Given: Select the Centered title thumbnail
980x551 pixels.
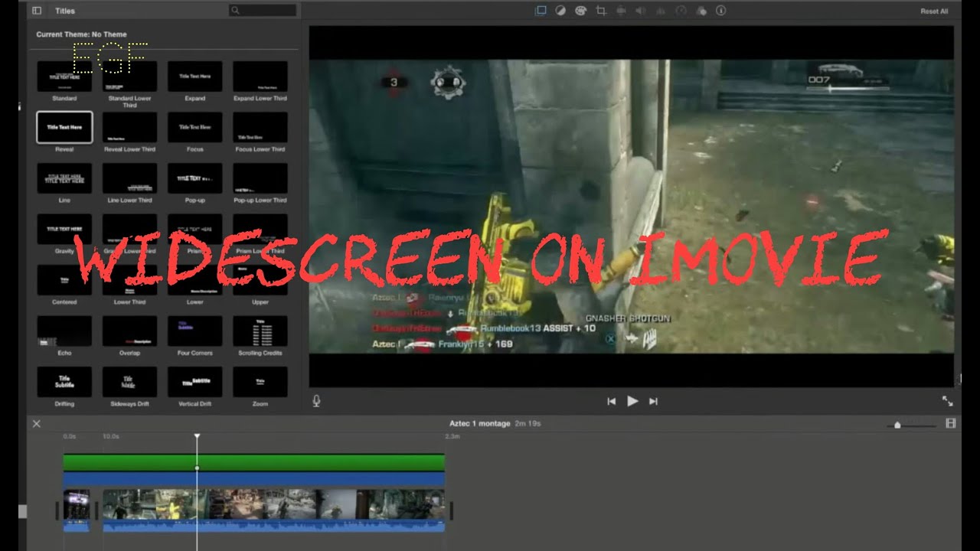Looking at the screenshot, I should [64, 280].
